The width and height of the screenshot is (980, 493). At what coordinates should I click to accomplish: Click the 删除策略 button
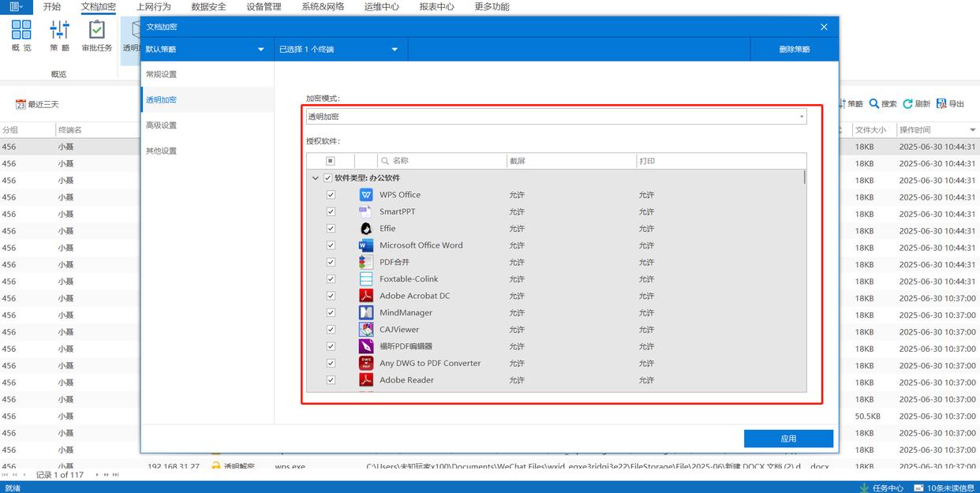tap(794, 50)
